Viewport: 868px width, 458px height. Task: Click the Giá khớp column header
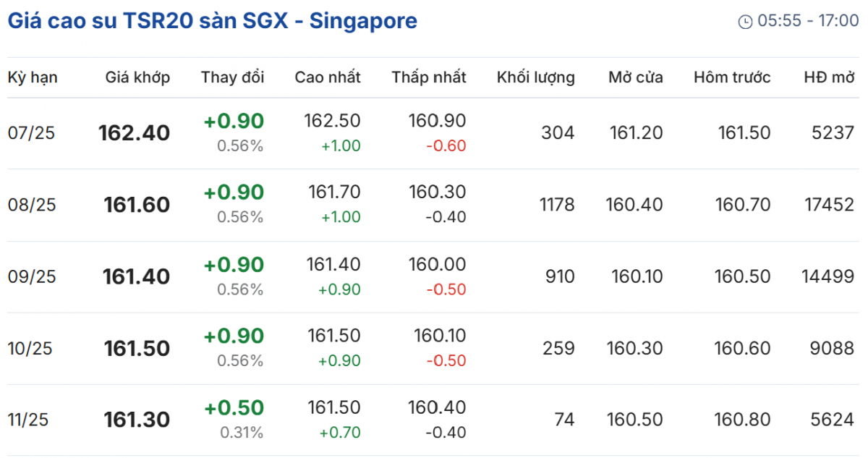coord(137,77)
